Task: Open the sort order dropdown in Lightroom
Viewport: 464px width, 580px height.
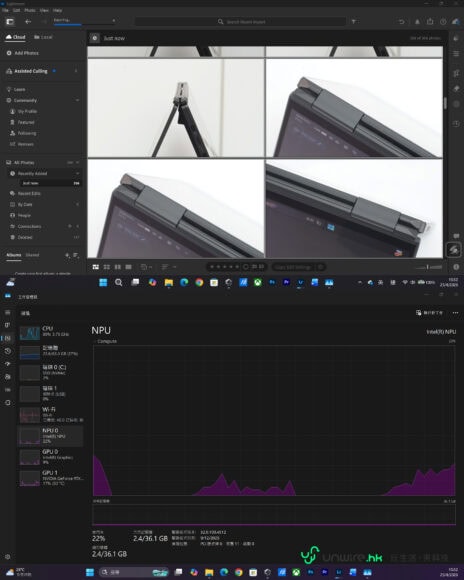Action: pyautogui.click(x=169, y=267)
